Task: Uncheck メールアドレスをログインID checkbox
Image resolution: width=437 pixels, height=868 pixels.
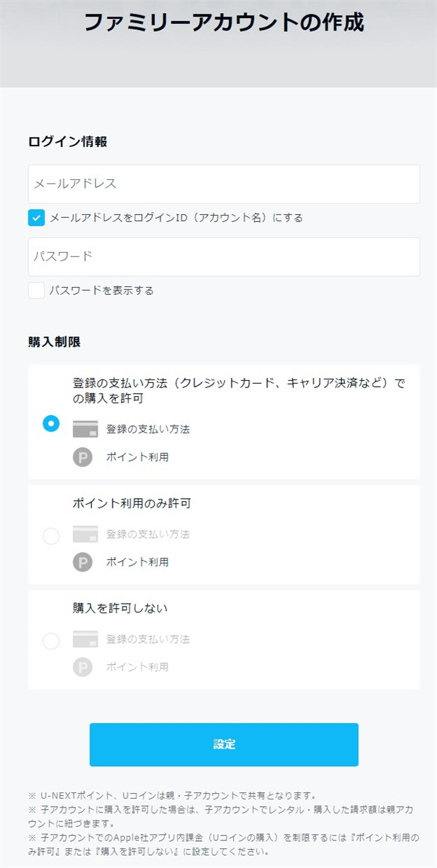Action: pyautogui.click(x=36, y=217)
